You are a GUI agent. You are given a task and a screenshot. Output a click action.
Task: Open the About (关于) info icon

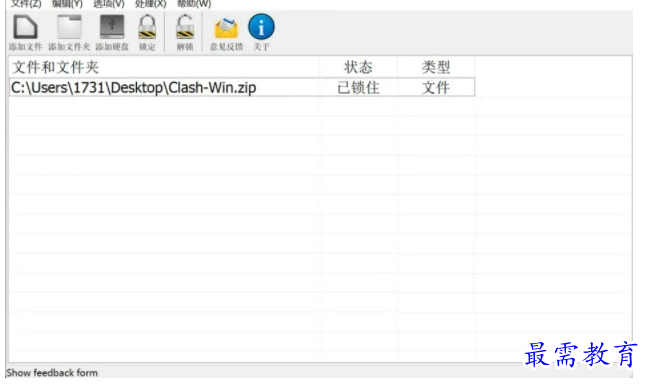pyautogui.click(x=261, y=27)
